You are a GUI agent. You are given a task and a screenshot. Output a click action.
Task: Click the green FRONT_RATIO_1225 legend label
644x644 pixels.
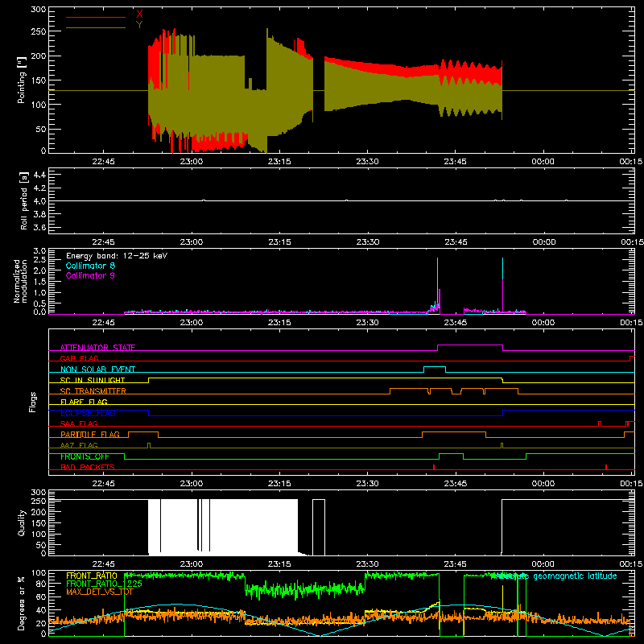coord(105,584)
